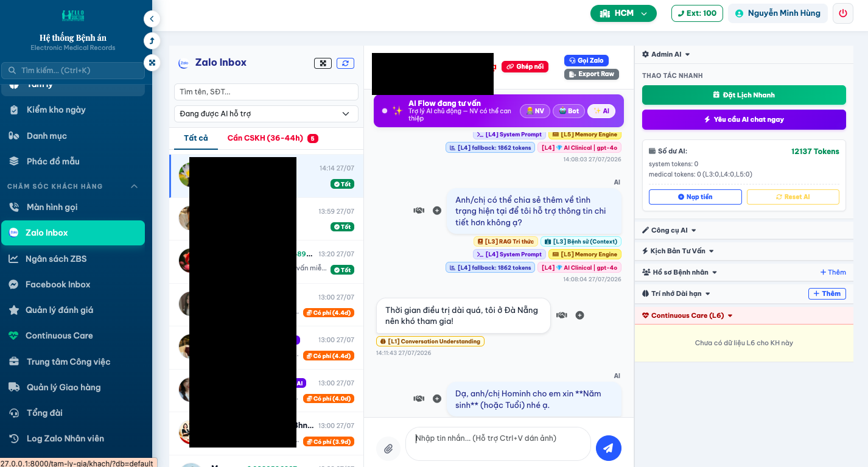
Task: Click plus icon beside "Thời gian điều trị" message
Action: [x=580, y=315]
